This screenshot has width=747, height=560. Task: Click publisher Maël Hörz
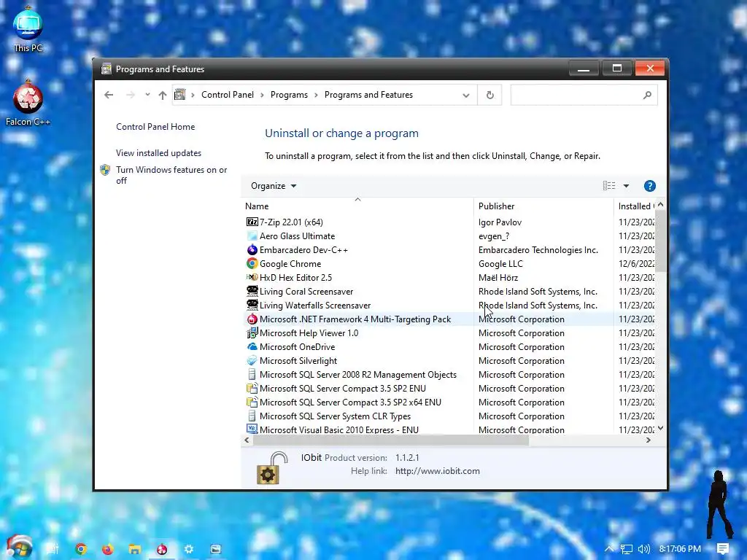point(498,277)
